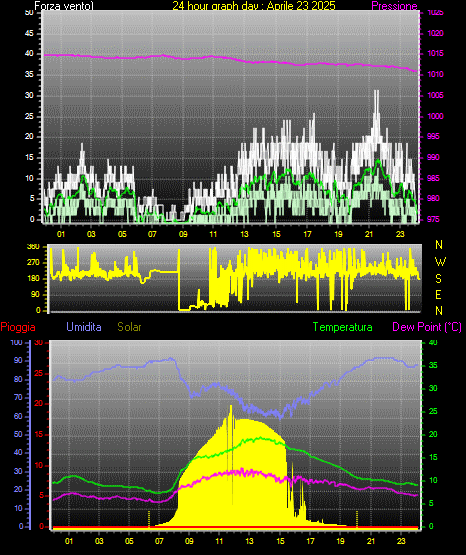Click the magenta 'Pressione' label

[394, 6]
